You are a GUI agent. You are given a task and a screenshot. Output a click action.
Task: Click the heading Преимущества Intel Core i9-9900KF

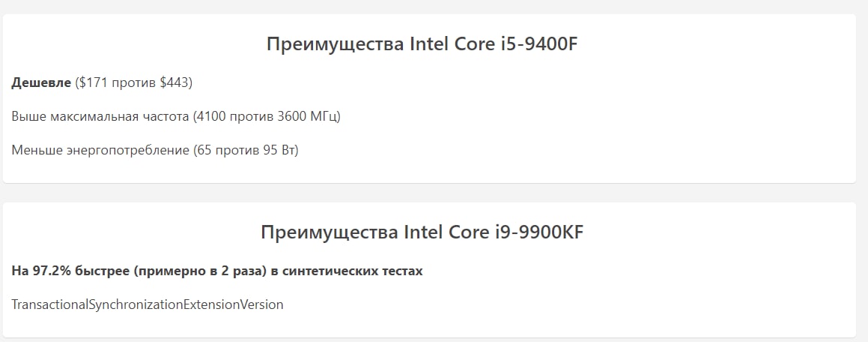tap(422, 232)
